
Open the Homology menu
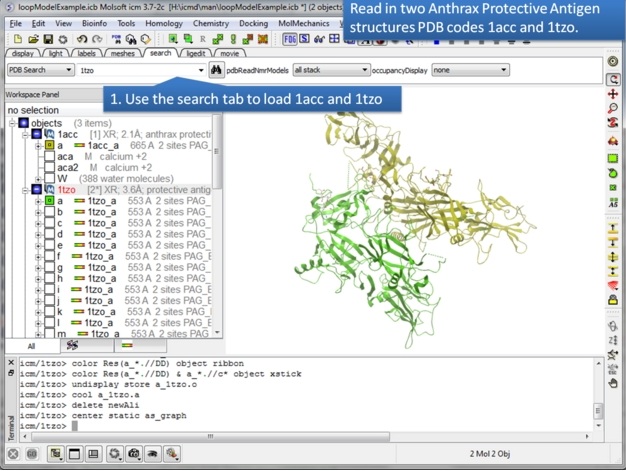(164, 23)
